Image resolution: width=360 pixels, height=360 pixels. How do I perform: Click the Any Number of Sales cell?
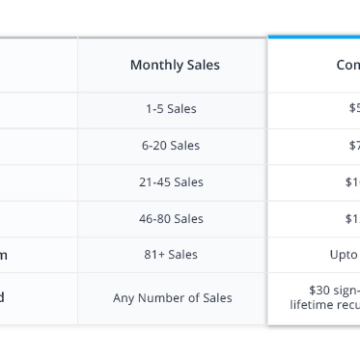click(172, 298)
